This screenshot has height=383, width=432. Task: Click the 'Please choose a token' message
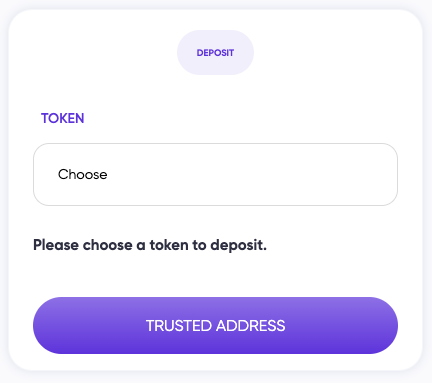tap(150, 245)
